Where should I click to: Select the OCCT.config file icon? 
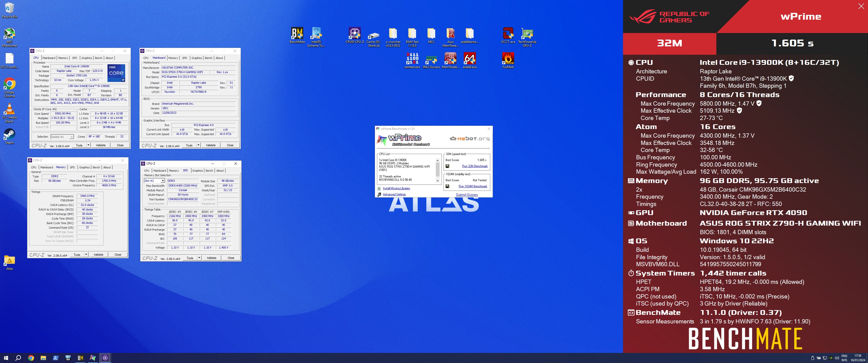9,60
